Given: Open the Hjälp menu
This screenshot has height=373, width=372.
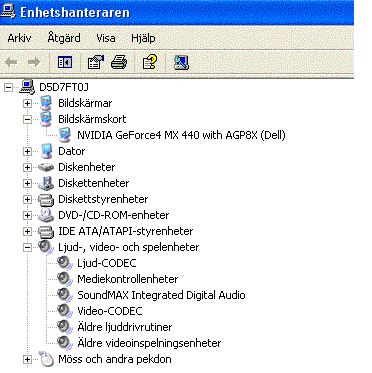Looking at the screenshot, I should [143, 38].
